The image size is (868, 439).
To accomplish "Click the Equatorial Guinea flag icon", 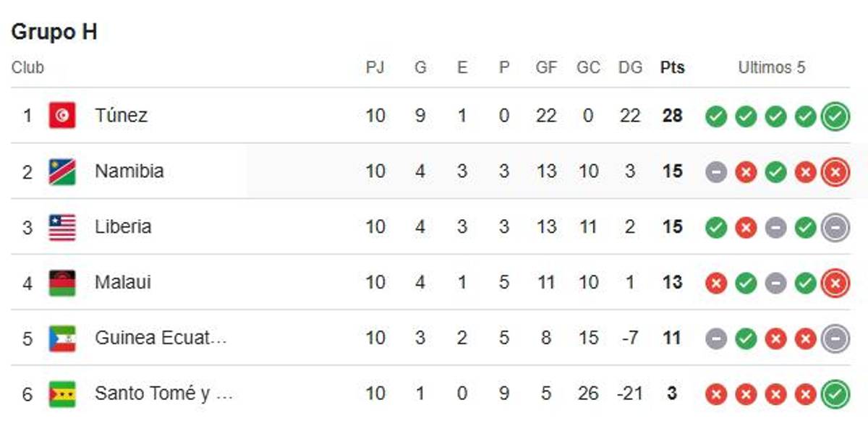I will [x=62, y=338].
